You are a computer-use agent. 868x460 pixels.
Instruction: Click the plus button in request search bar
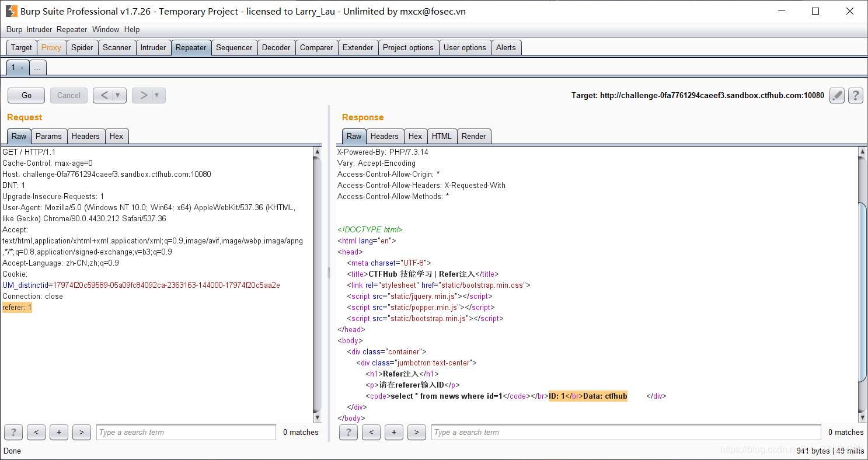(59, 432)
